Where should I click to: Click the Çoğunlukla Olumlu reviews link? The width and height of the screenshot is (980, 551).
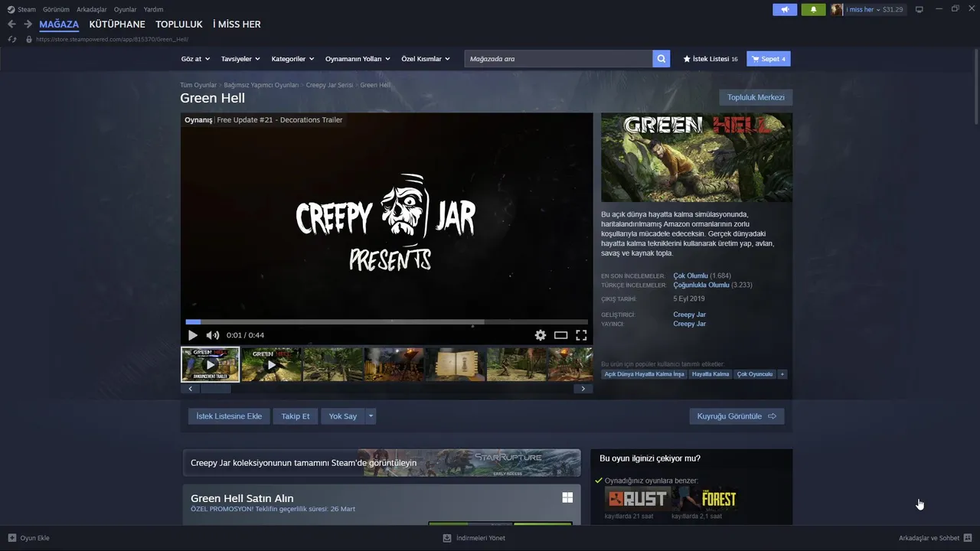701,285
